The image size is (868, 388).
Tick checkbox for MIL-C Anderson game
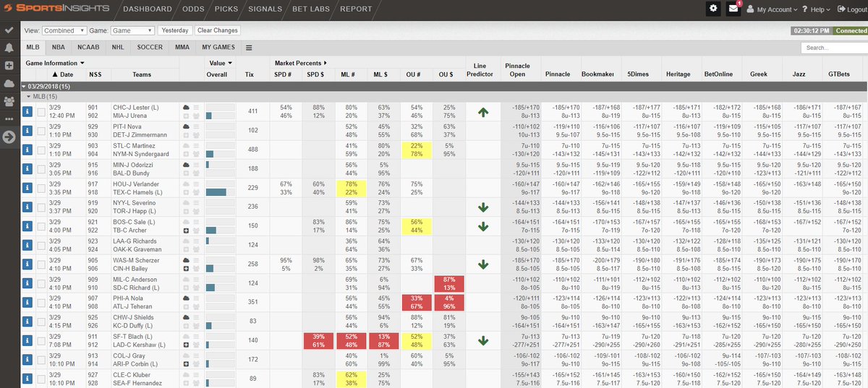(41, 283)
